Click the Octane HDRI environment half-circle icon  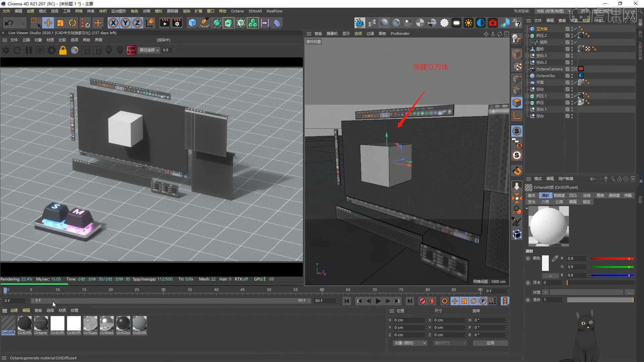481,23
